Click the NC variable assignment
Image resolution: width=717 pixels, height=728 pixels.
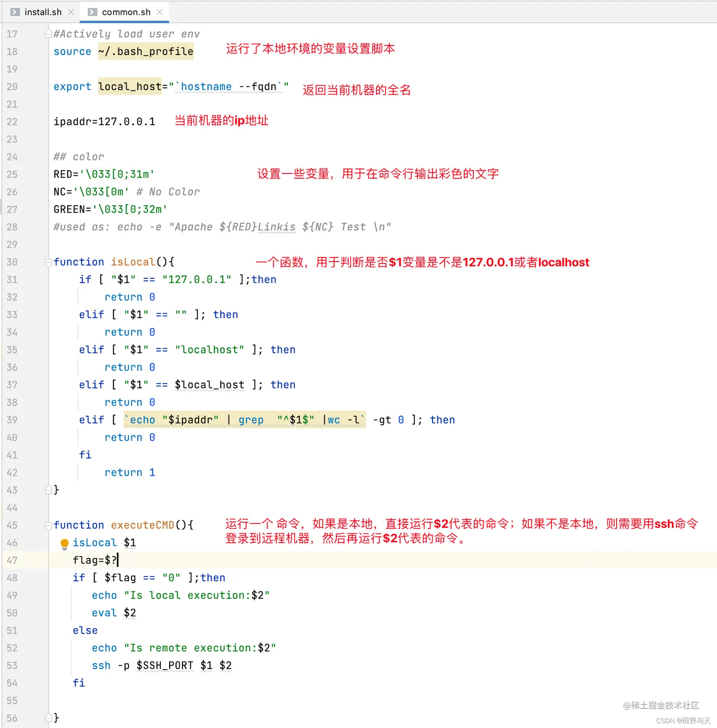click(x=91, y=191)
